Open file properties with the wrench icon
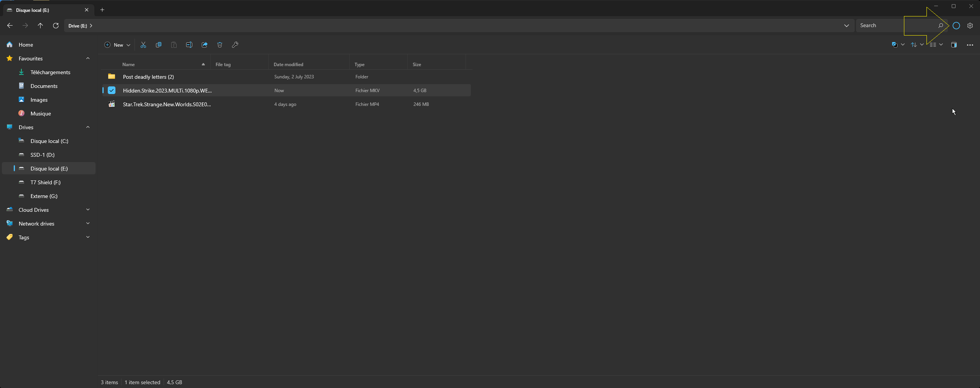 [x=235, y=45]
